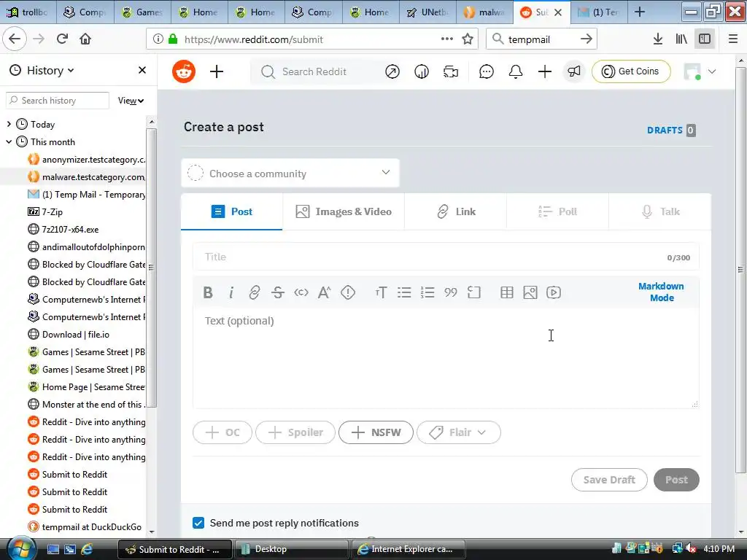
Task: Apply superscript formatting icon
Action: pyautogui.click(x=325, y=292)
